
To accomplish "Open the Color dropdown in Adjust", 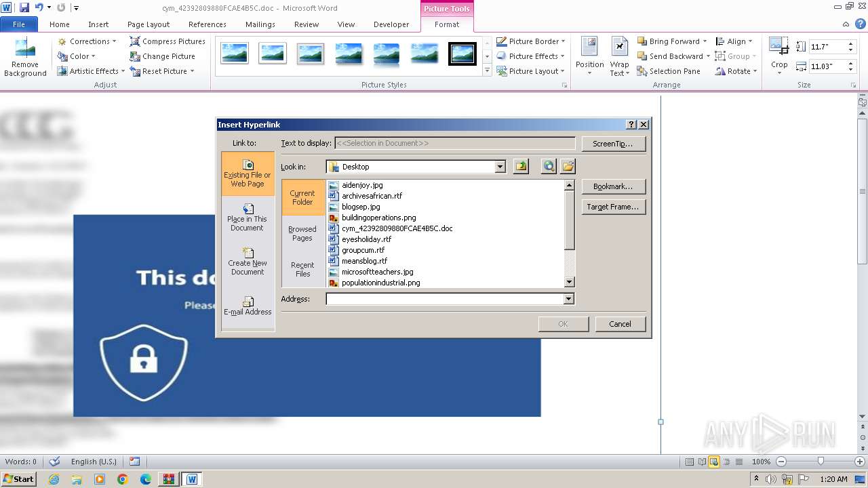I will [x=77, y=56].
